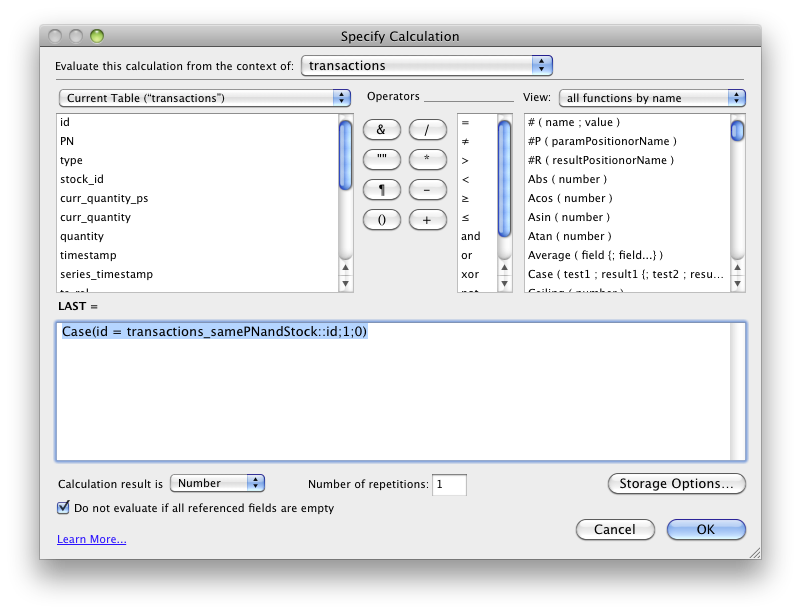
Task: Insert the division slash operator
Action: click(428, 130)
